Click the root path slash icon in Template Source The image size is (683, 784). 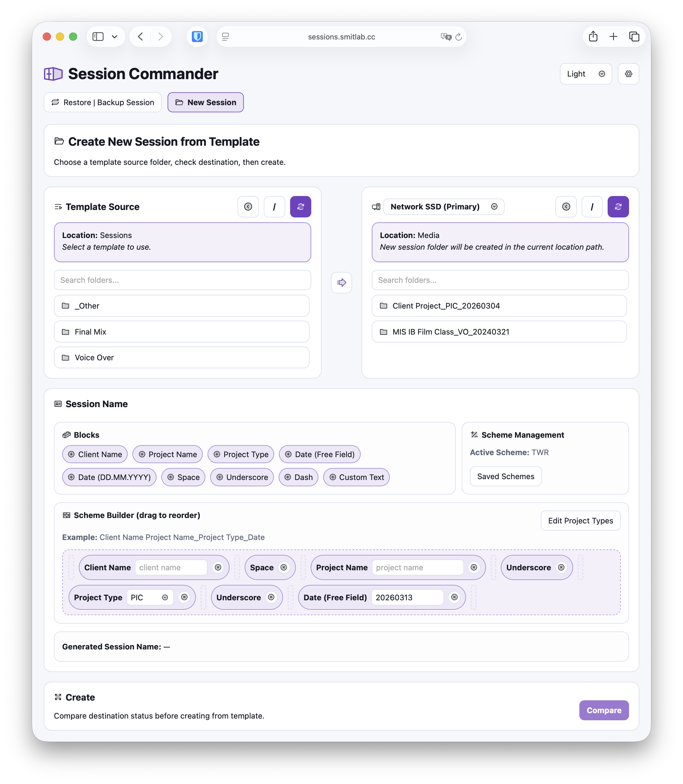(274, 206)
